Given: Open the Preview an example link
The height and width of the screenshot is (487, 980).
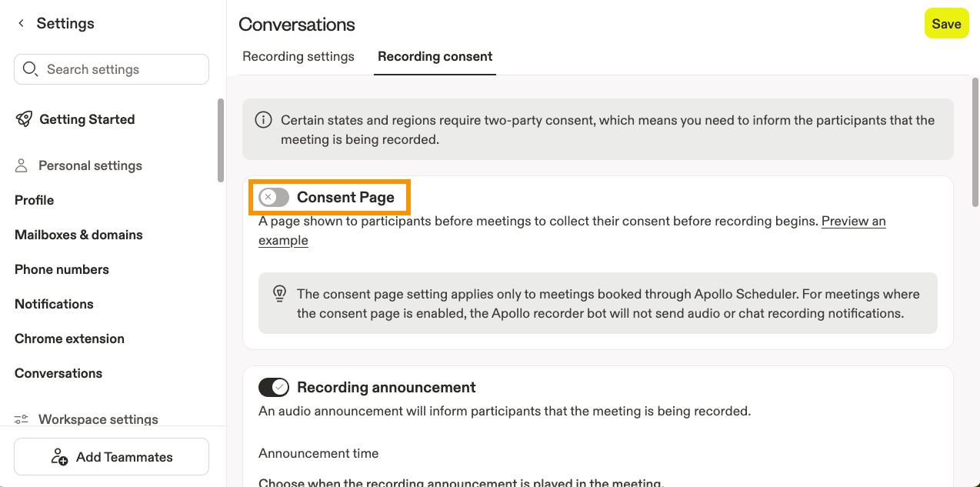Looking at the screenshot, I should (x=853, y=222).
